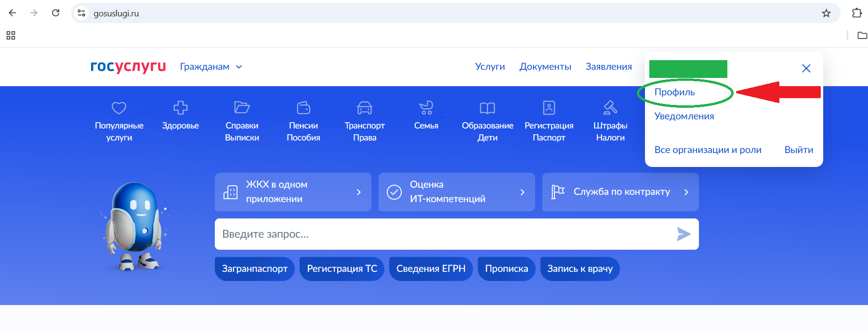Open the ЖКХ в одном приложении banner
Viewport: 868px width, 332px height.
(293, 192)
